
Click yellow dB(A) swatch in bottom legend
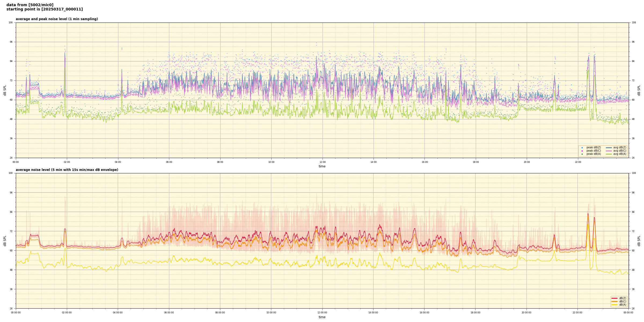click(x=614, y=305)
